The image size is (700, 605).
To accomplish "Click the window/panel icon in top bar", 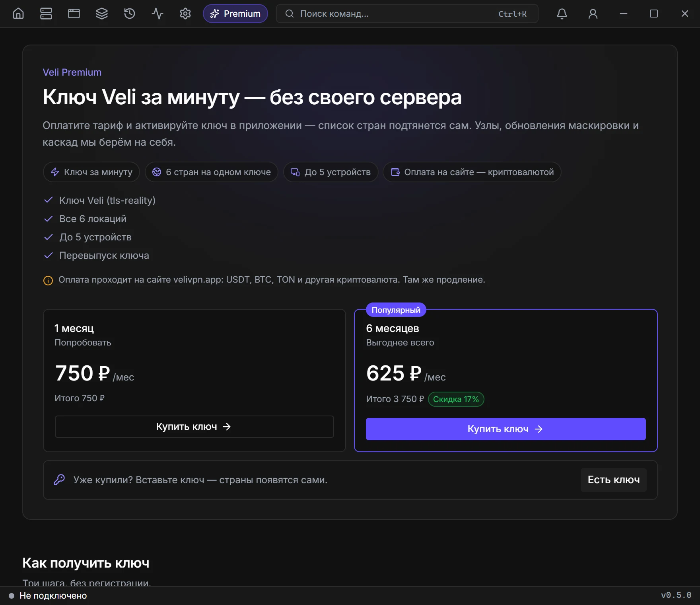I will point(74,14).
